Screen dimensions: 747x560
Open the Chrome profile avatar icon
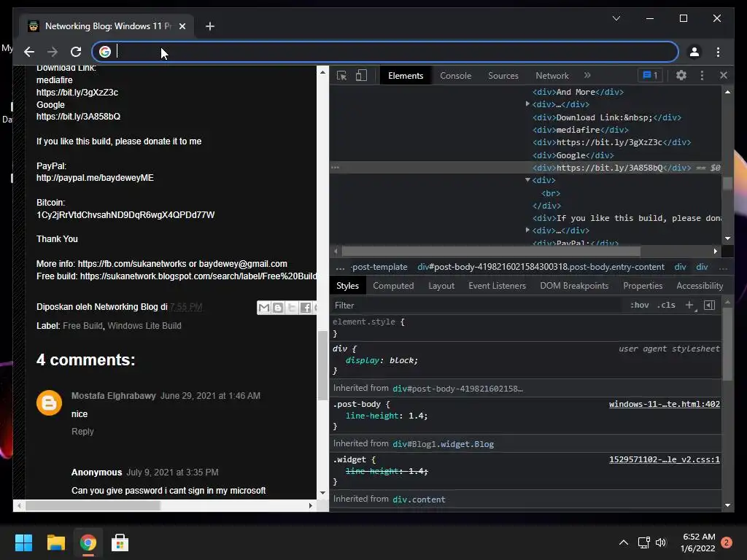click(x=694, y=52)
